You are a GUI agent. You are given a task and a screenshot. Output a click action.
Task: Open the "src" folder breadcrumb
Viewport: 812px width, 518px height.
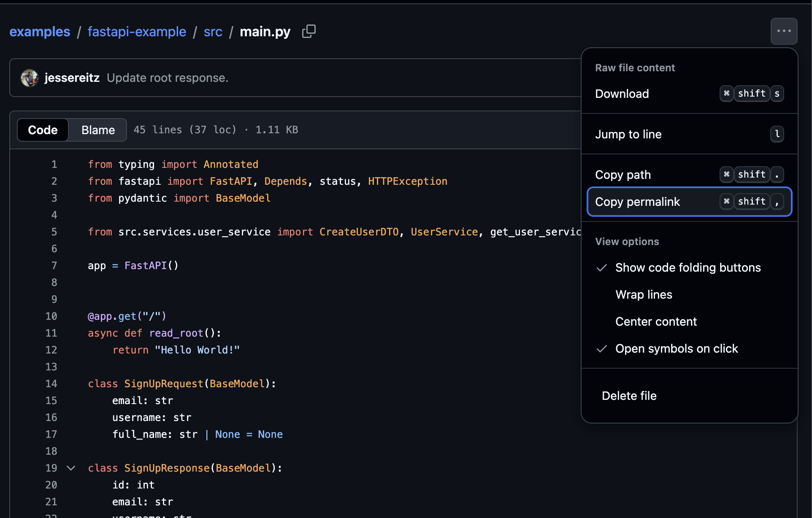[x=213, y=32]
